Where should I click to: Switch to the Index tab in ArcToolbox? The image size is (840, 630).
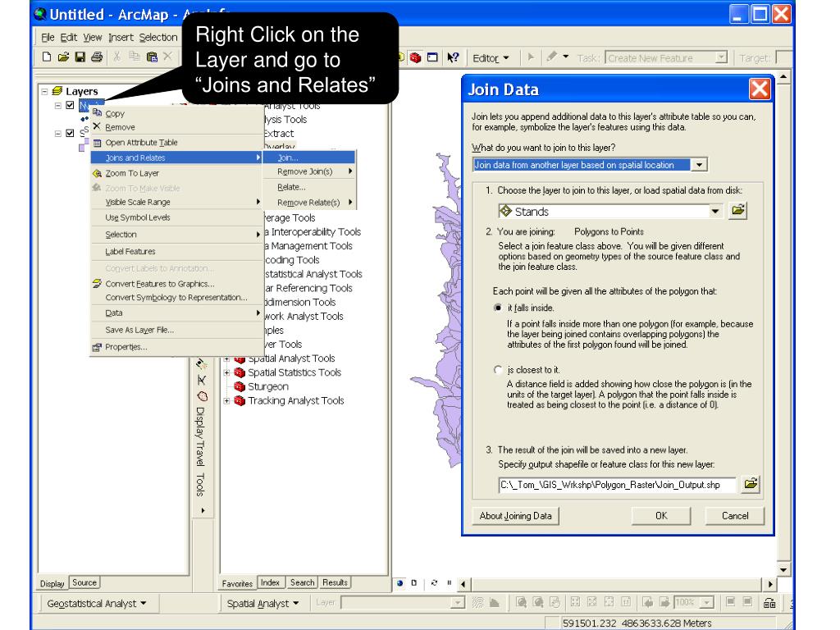pos(270,582)
